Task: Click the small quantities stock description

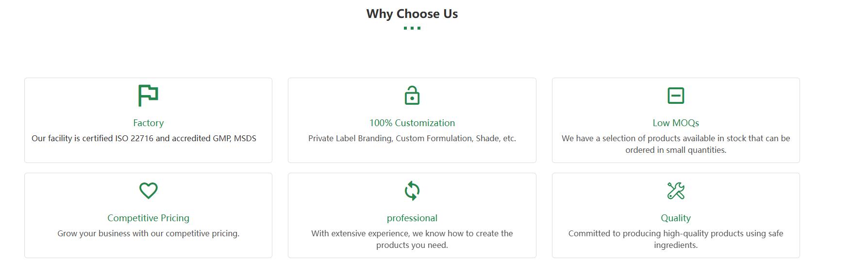Action: point(675,144)
